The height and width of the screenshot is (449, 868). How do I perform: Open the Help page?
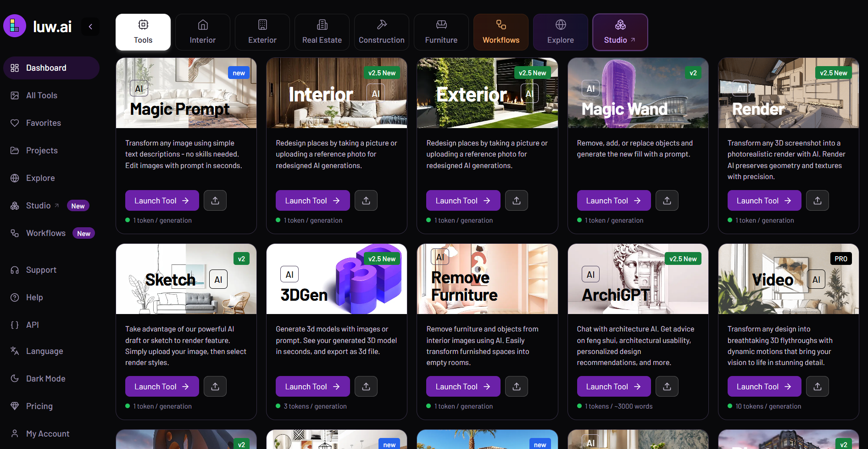[51, 297]
